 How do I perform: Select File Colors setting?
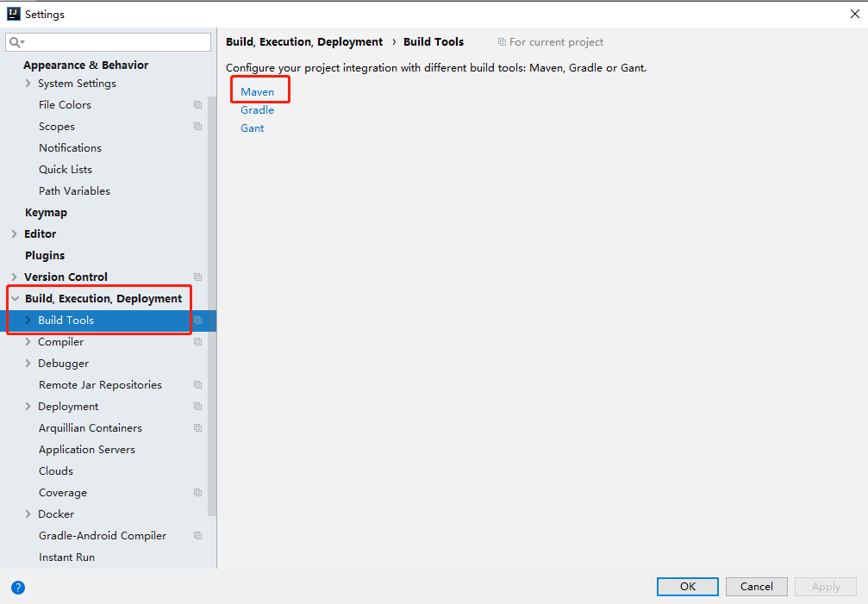tap(65, 104)
